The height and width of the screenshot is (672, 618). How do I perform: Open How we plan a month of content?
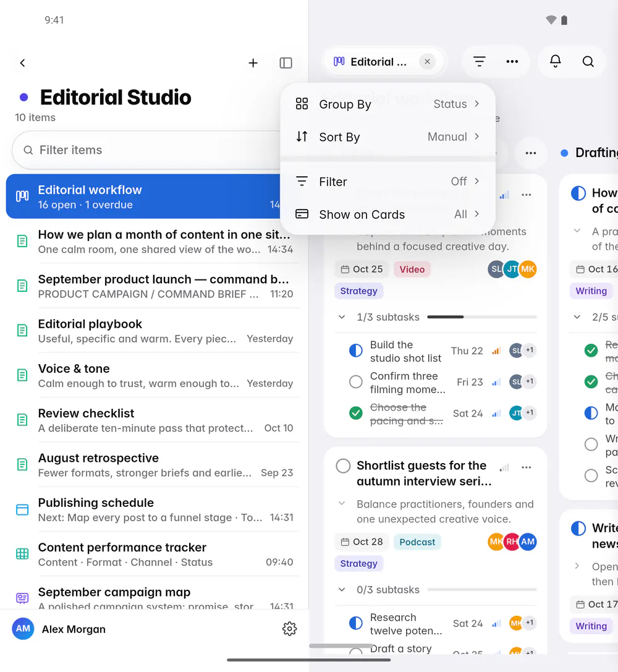154,242
